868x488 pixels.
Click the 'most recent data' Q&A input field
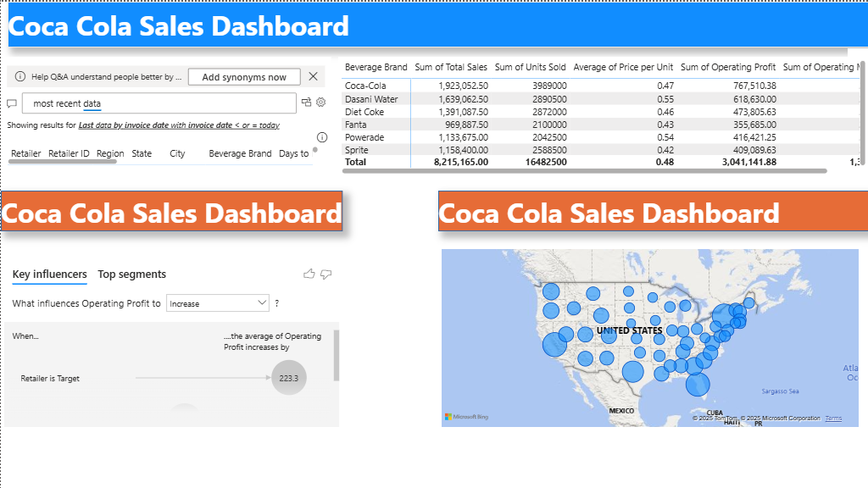pyautogui.click(x=159, y=103)
